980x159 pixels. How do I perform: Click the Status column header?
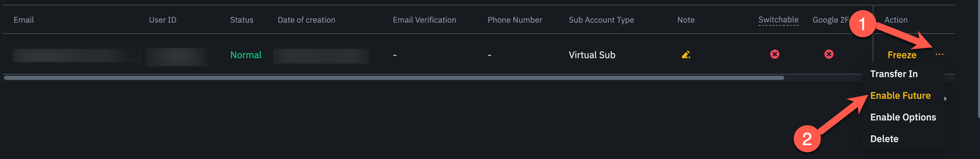click(x=241, y=20)
